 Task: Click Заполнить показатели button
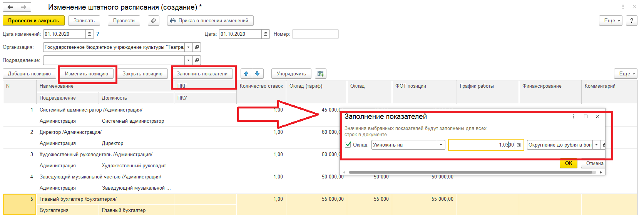(202, 73)
